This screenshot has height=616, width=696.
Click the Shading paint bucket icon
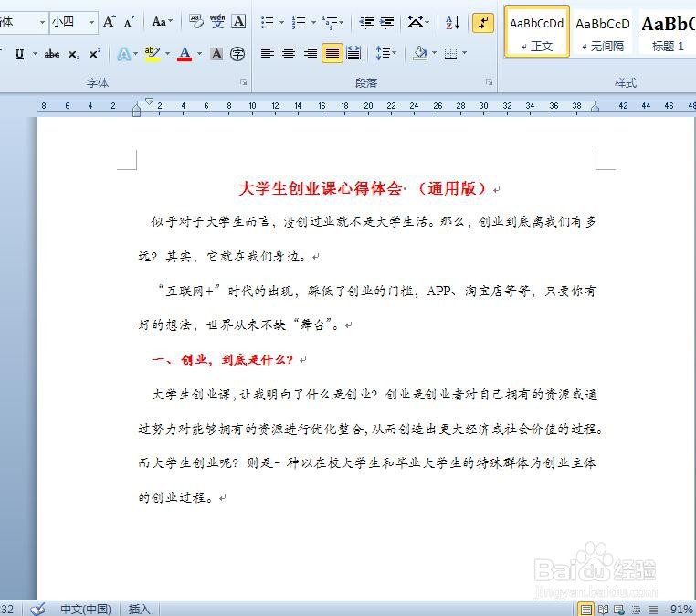(419, 53)
